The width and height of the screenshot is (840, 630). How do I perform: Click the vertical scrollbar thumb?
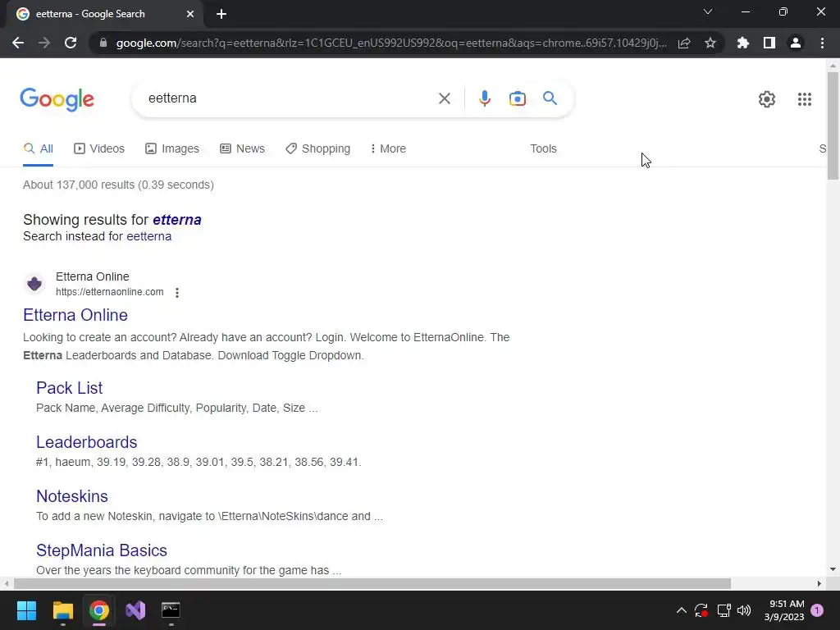click(833, 126)
